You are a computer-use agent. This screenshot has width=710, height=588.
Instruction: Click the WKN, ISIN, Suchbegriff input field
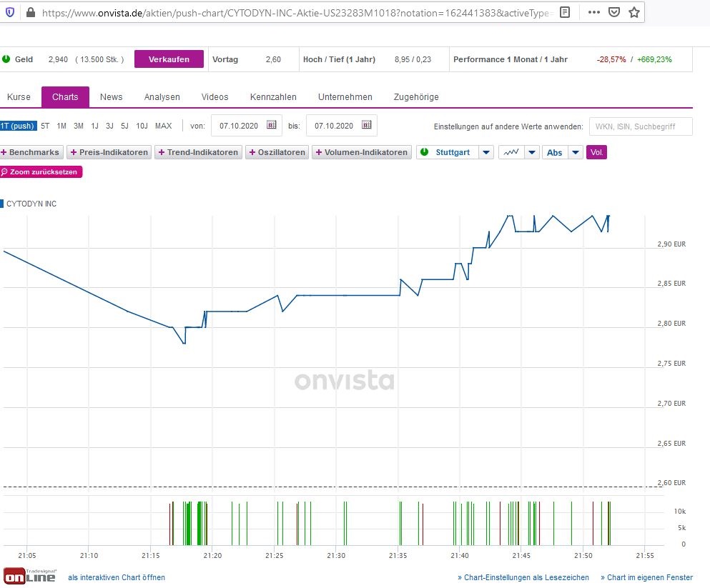pyautogui.click(x=640, y=126)
